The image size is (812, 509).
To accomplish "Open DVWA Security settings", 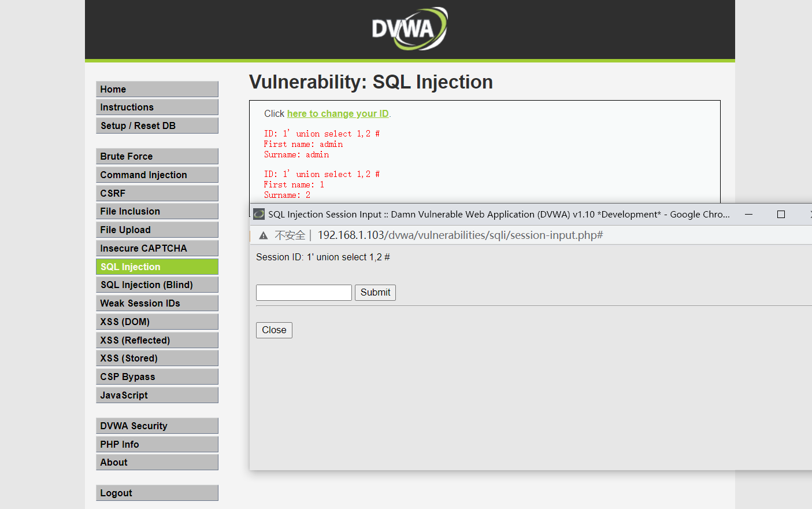I will tap(157, 426).
